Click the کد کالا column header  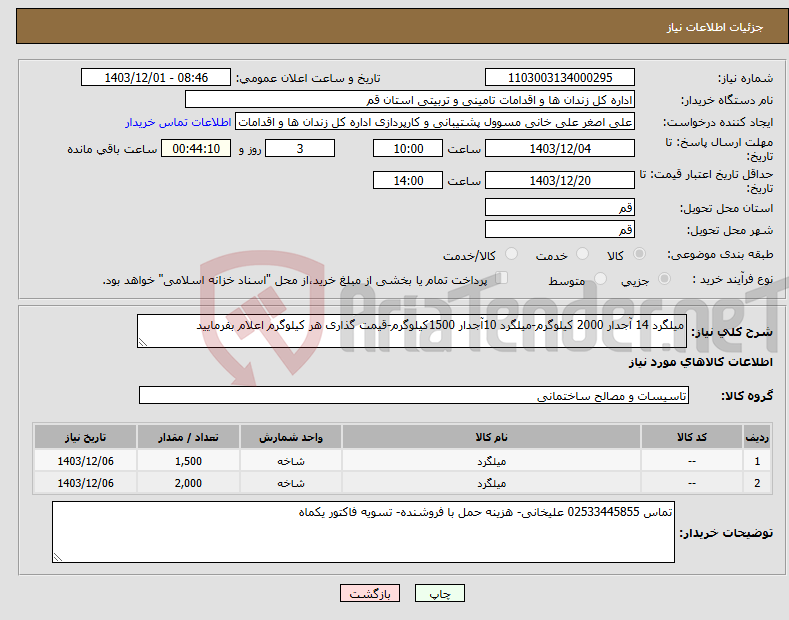[692, 437]
